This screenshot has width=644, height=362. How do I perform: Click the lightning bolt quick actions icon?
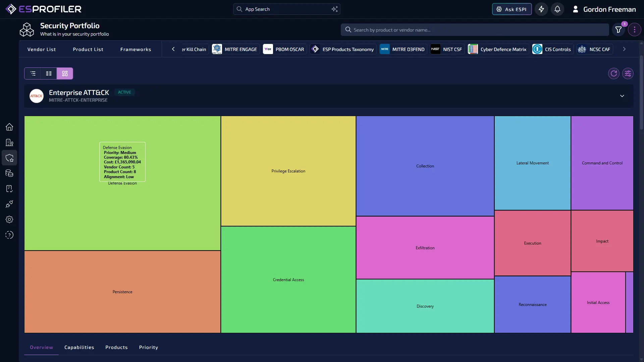[x=541, y=9]
